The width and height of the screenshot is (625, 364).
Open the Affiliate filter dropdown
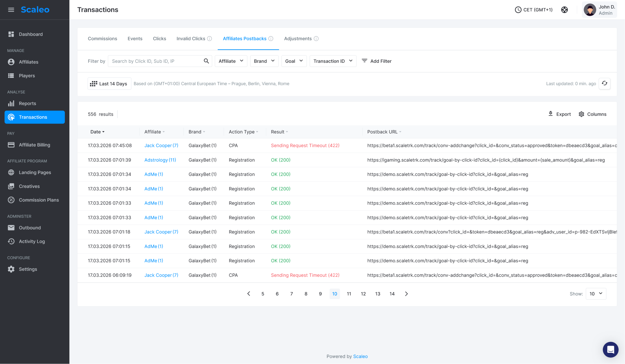[x=231, y=61]
